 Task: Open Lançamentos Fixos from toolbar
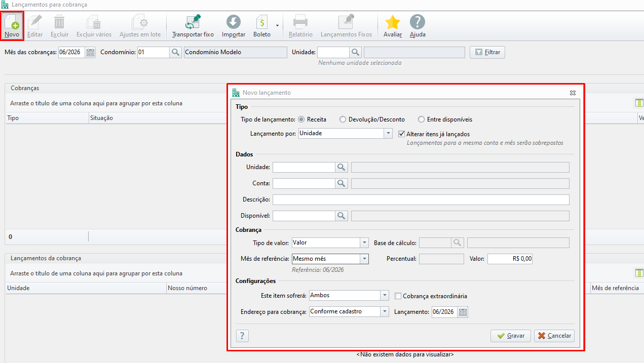click(x=347, y=25)
